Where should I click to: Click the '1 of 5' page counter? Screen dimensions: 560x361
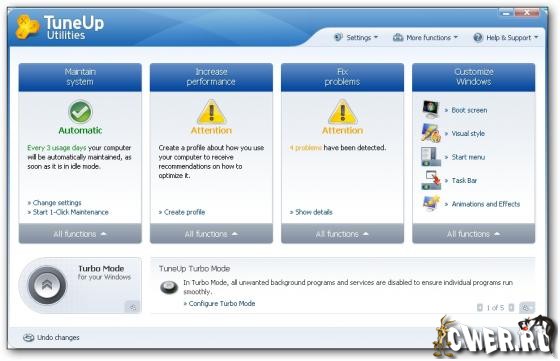[495, 307]
